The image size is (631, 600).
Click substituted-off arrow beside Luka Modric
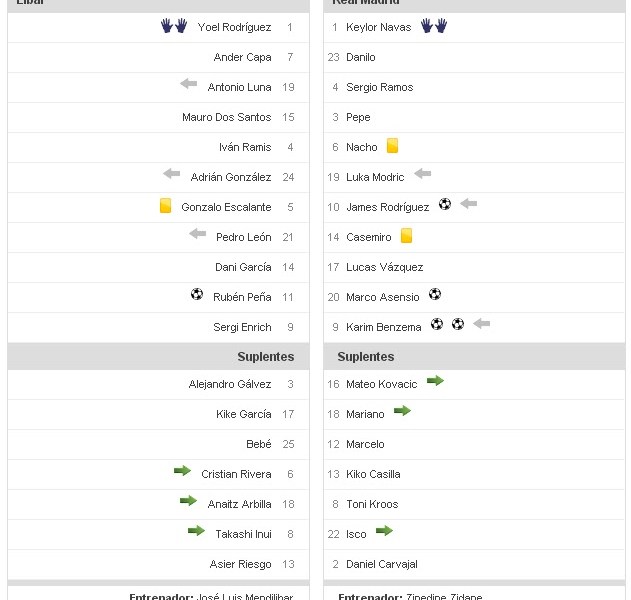point(422,174)
